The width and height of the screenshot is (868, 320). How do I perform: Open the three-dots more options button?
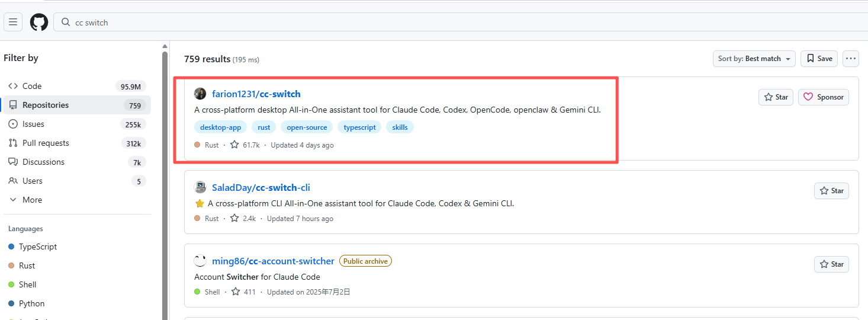click(851, 58)
